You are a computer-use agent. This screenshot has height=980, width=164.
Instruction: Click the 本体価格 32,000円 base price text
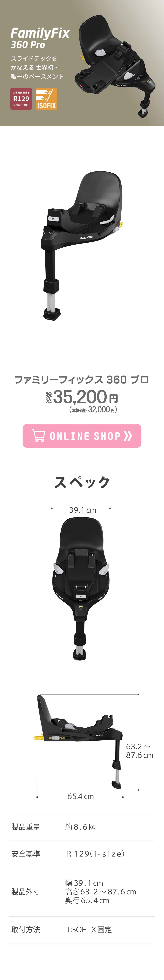93,410
